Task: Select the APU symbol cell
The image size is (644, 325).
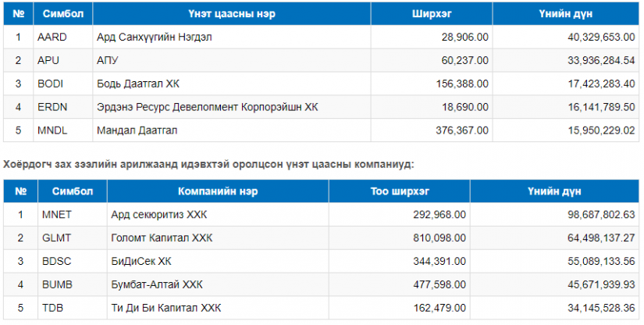Action: 63,60
